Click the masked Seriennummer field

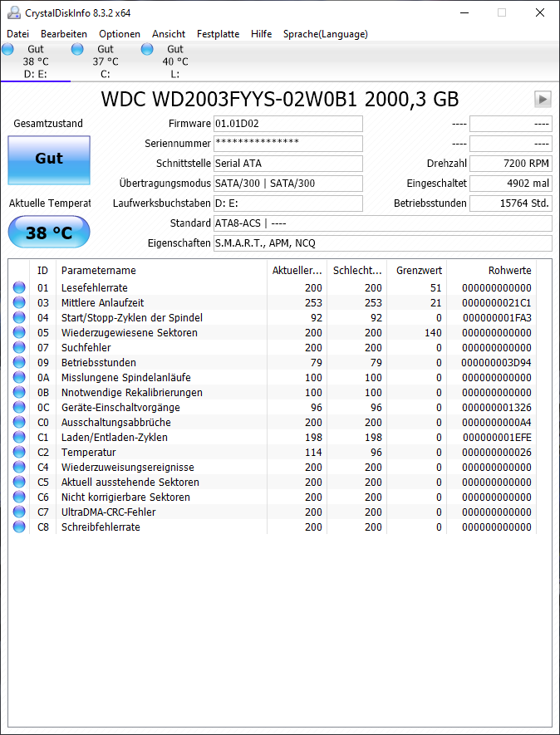point(288,144)
